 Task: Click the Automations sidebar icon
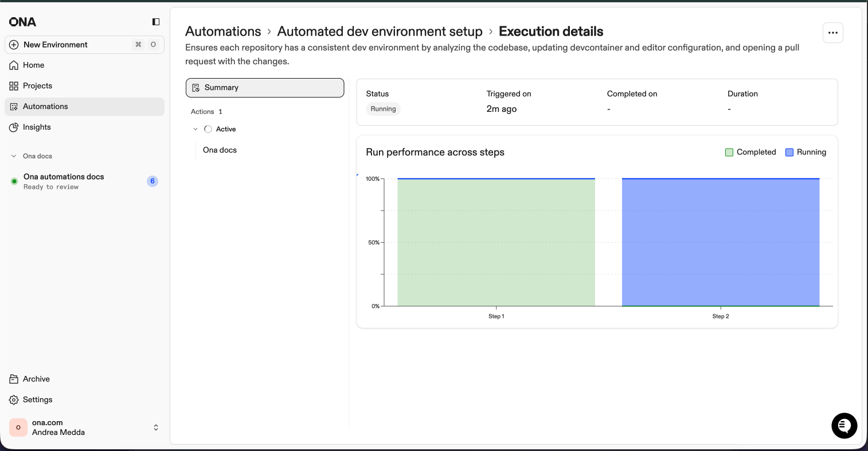coord(14,106)
